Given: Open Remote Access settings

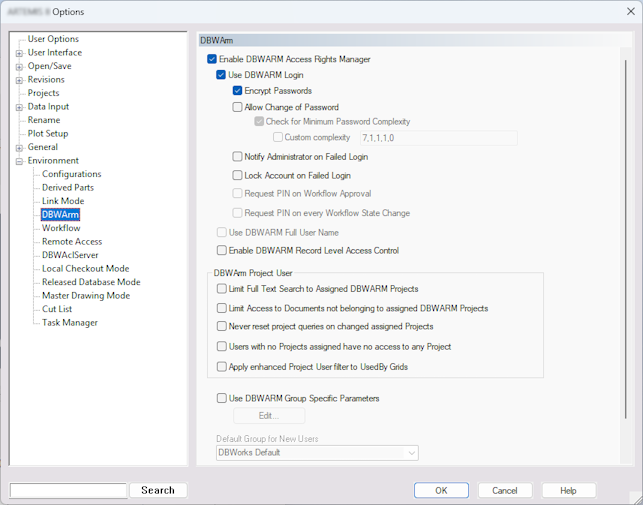Looking at the screenshot, I should point(72,242).
